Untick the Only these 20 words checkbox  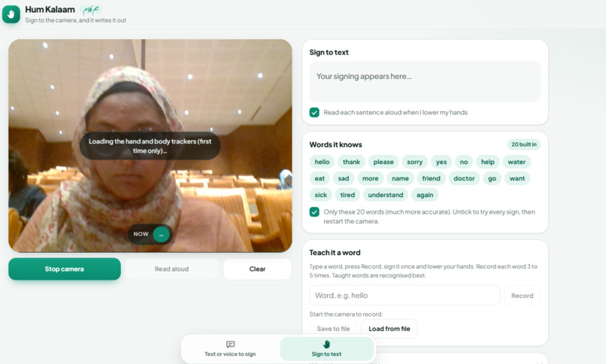[x=314, y=212]
